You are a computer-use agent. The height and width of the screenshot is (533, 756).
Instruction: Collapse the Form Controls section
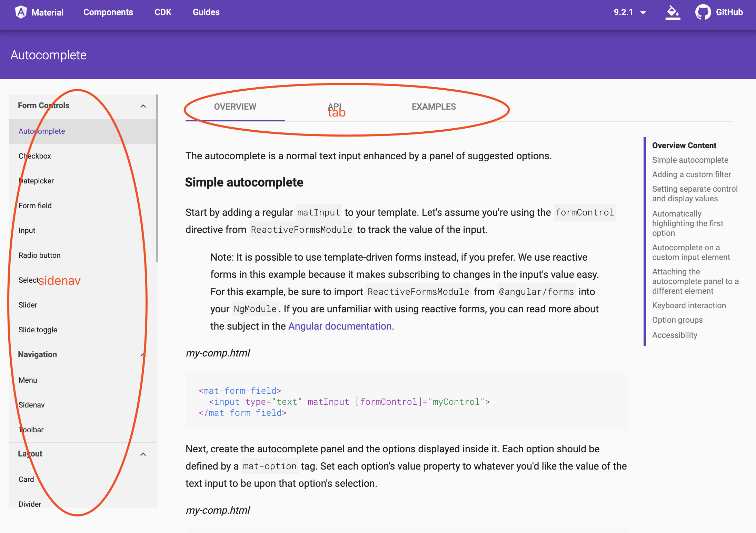(x=142, y=106)
